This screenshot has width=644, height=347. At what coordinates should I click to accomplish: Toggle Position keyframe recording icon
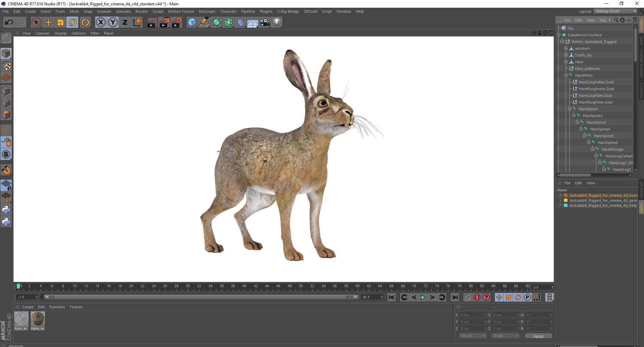click(499, 297)
